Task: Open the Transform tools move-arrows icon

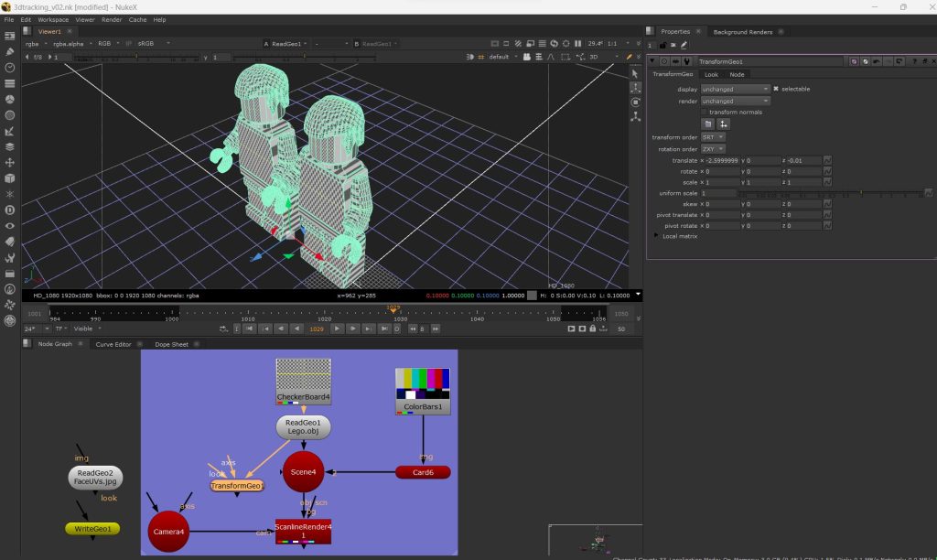Action: (x=9, y=163)
